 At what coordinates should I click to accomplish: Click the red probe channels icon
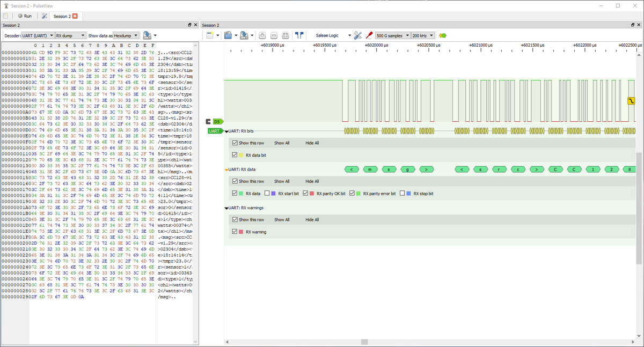click(x=369, y=35)
